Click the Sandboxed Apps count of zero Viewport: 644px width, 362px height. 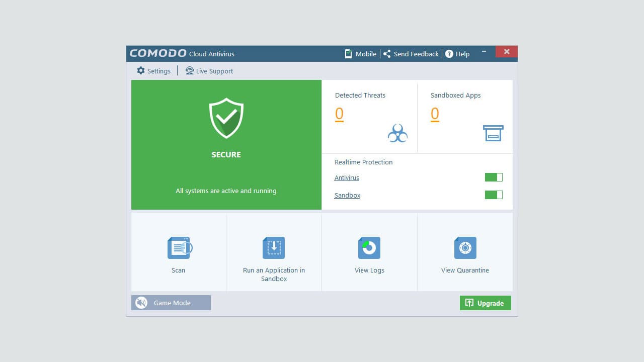click(435, 114)
